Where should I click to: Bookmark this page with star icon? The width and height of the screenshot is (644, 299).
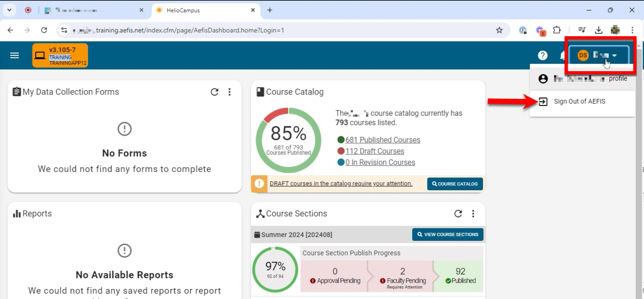click(x=499, y=30)
